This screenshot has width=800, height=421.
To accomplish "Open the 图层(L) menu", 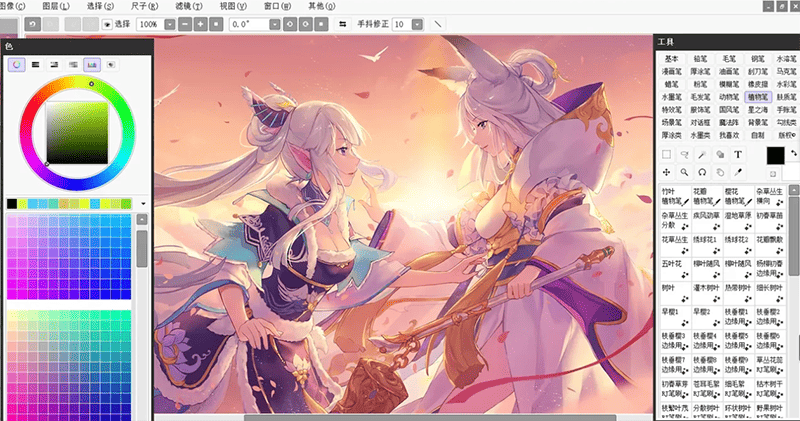I will point(56,6).
